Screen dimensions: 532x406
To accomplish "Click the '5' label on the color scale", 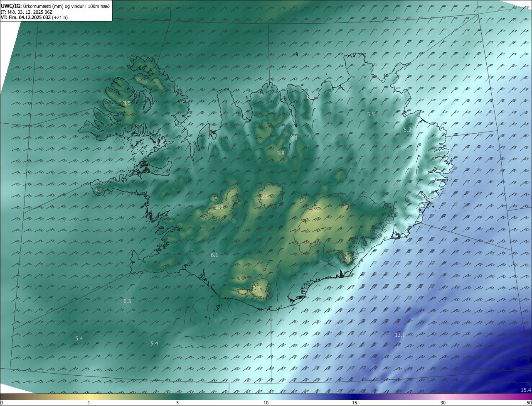I will coord(177,403).
